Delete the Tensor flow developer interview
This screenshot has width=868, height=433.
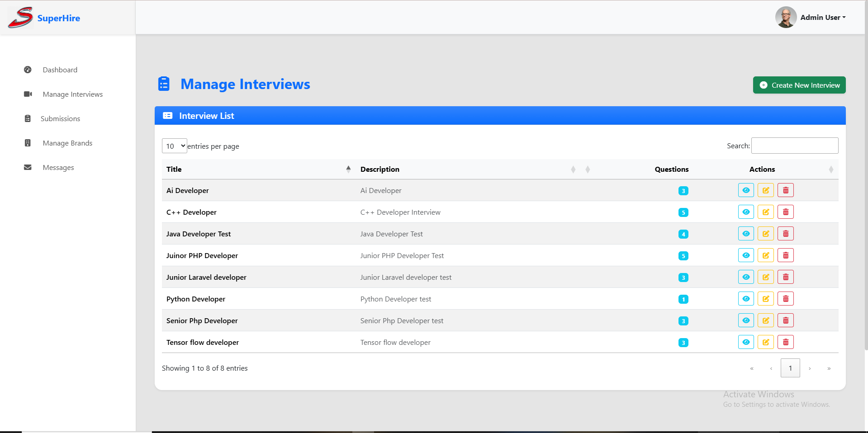[785, 342]
